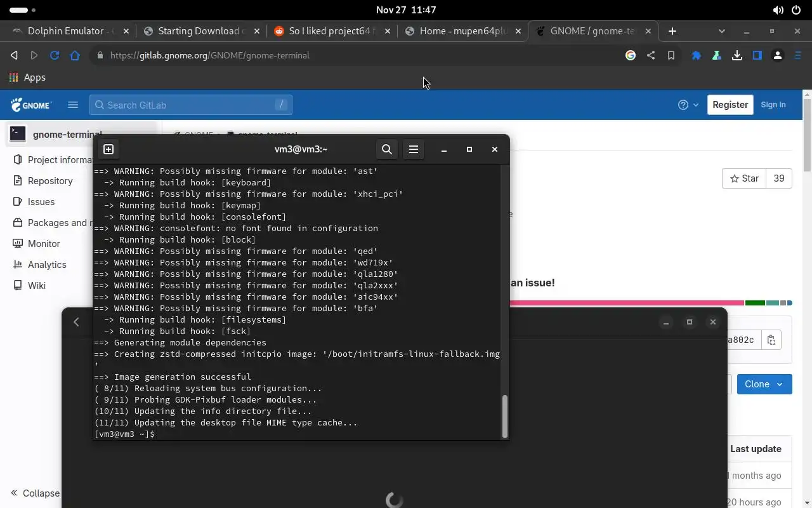Click the Search GitLab field
The image size is (812, 508).
click(x=191, y=105)
